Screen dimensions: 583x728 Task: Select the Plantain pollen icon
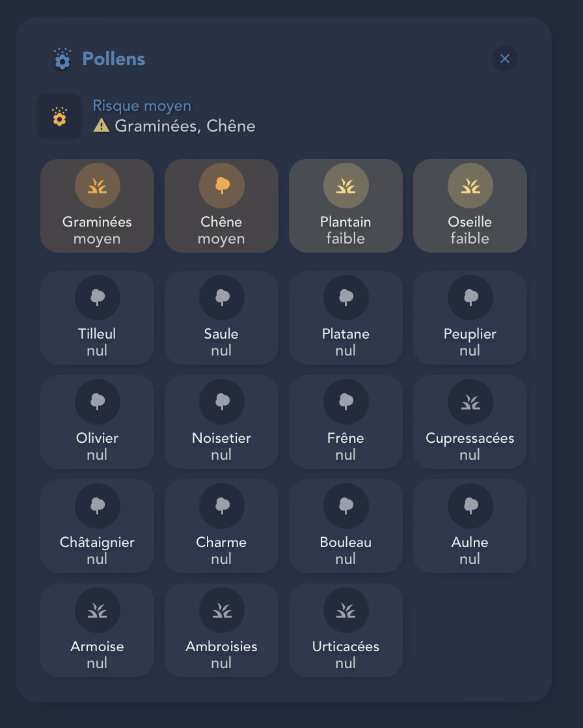click(x=346, y=186)
